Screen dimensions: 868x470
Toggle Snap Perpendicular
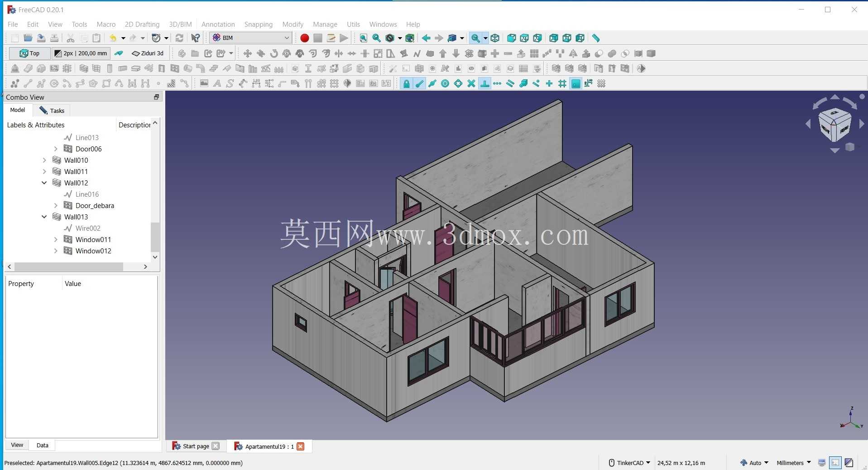click(x=484, y=83)
